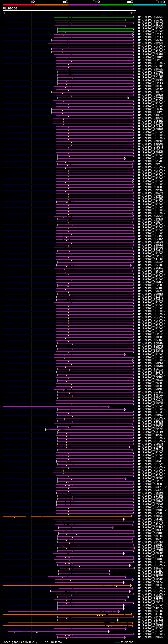Select label UniRef100_P48774
The width and height of the screenshot is (168, 644).
[x=151, y=92]
